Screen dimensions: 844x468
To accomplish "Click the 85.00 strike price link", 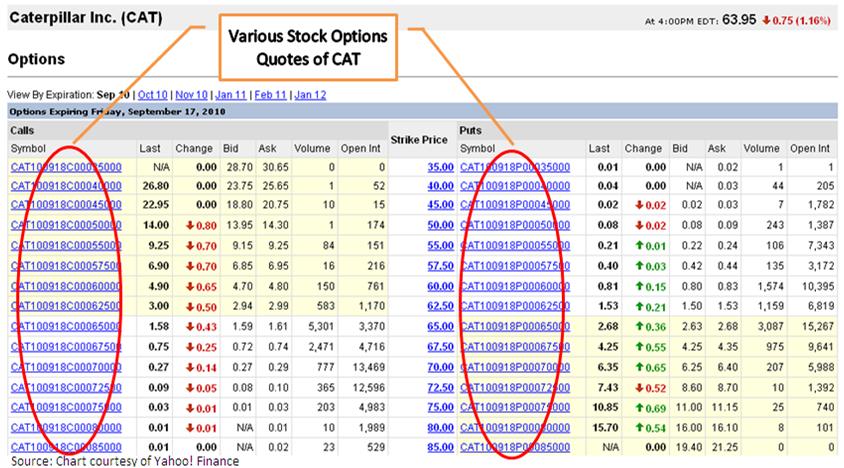I will click(440, 447).
